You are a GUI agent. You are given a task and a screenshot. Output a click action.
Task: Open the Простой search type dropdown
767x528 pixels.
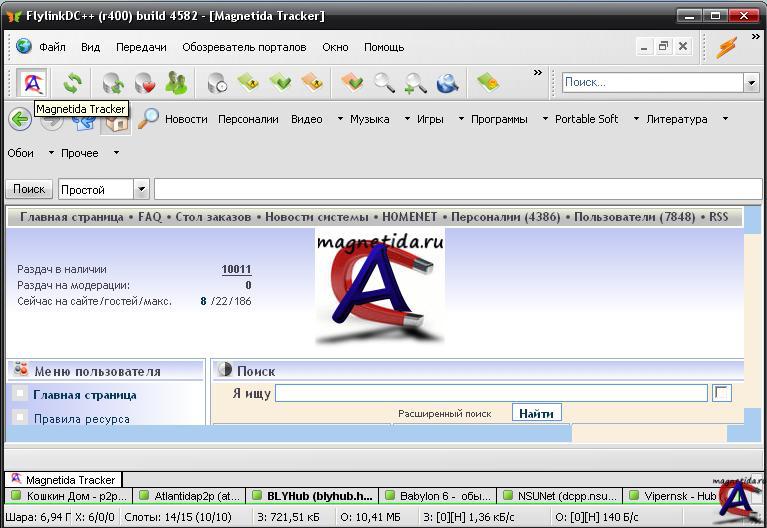coord(141,189)
